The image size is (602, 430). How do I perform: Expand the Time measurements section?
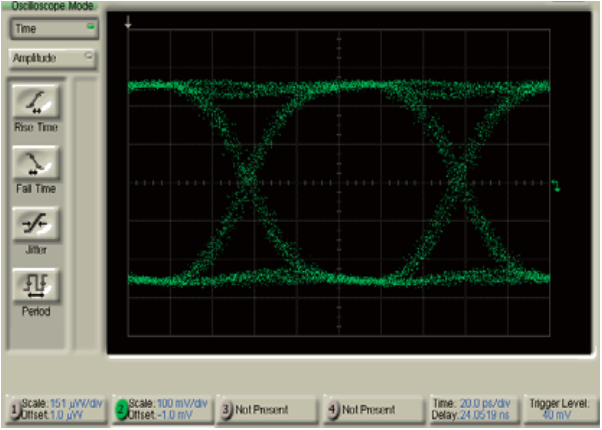[x=50, y=29]
